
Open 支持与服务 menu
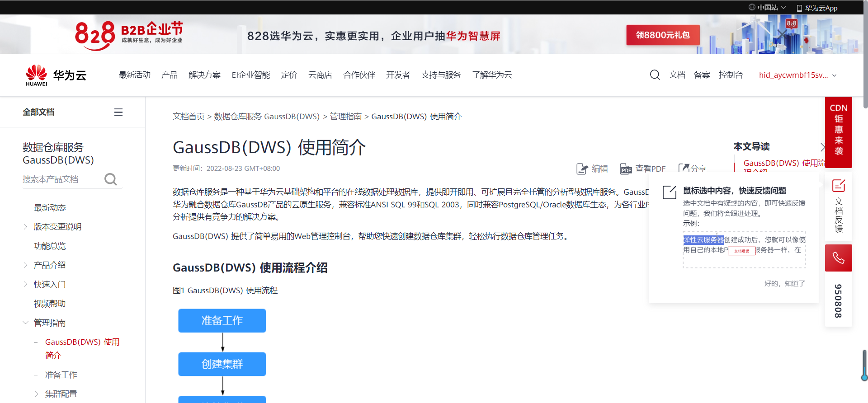[441, 75]
